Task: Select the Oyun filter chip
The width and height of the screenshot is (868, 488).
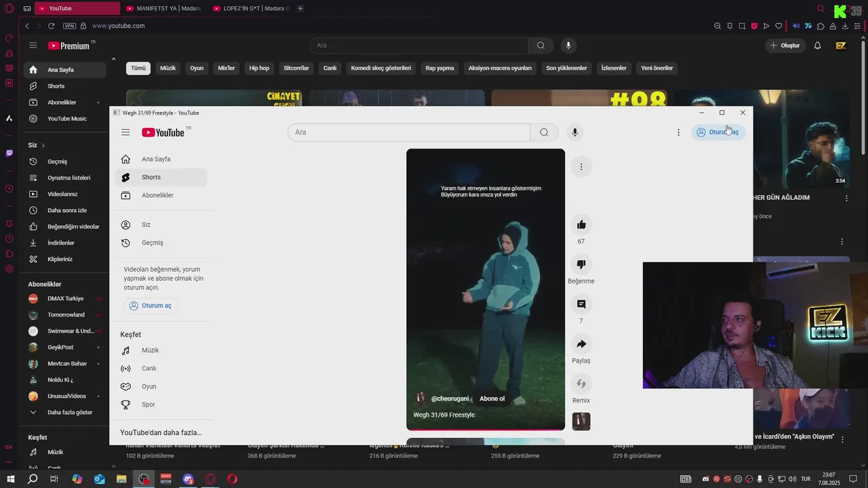Action: 197,68
